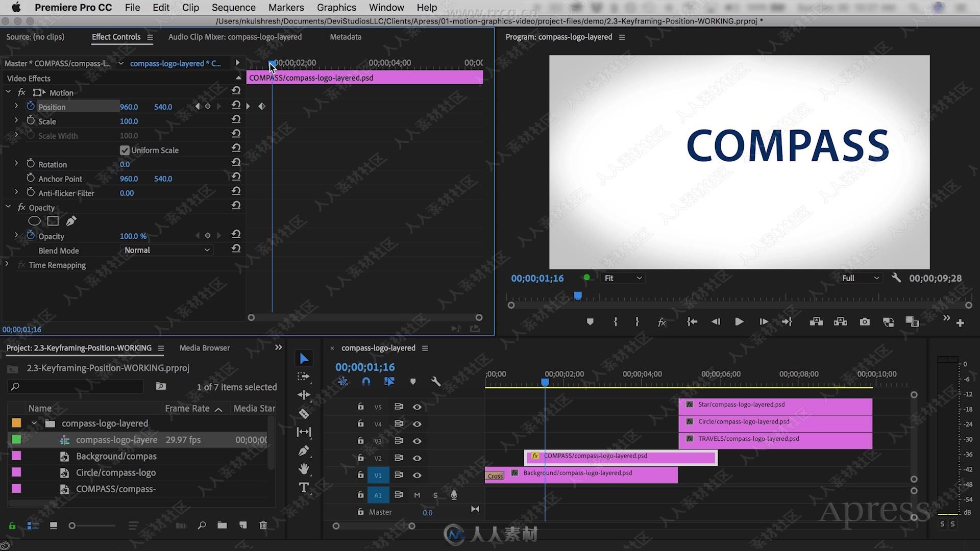Open the Full playback resolution dropdown
Image resolution: width=980 pixels, height=551 pixels.
(860, 278)
